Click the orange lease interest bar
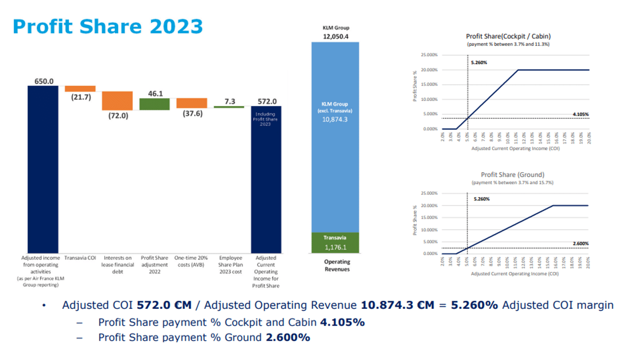Screen dimensions: 644x363 (117, 101)
